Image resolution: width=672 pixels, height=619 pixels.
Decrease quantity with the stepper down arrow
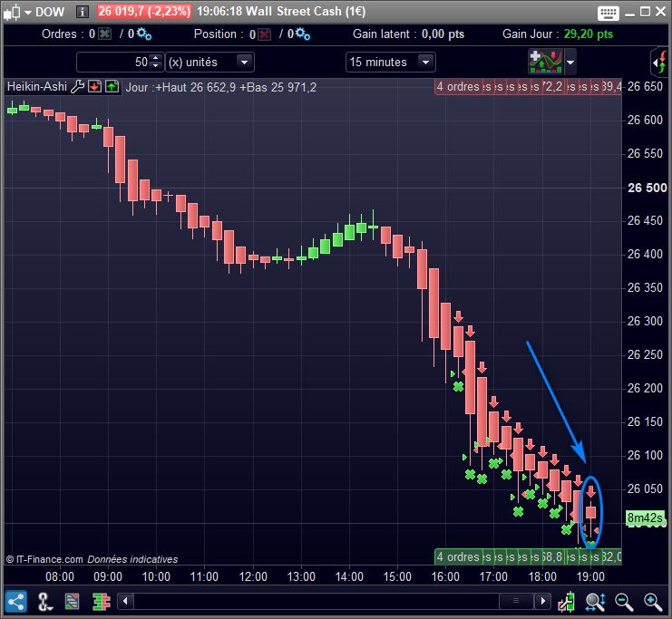(156, 66)
